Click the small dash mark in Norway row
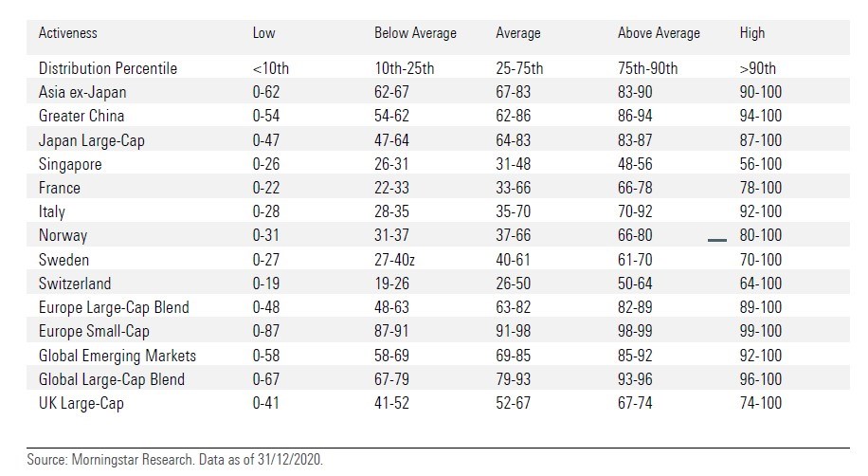Screen dimensions: 868x476 (x=717, y=240)
